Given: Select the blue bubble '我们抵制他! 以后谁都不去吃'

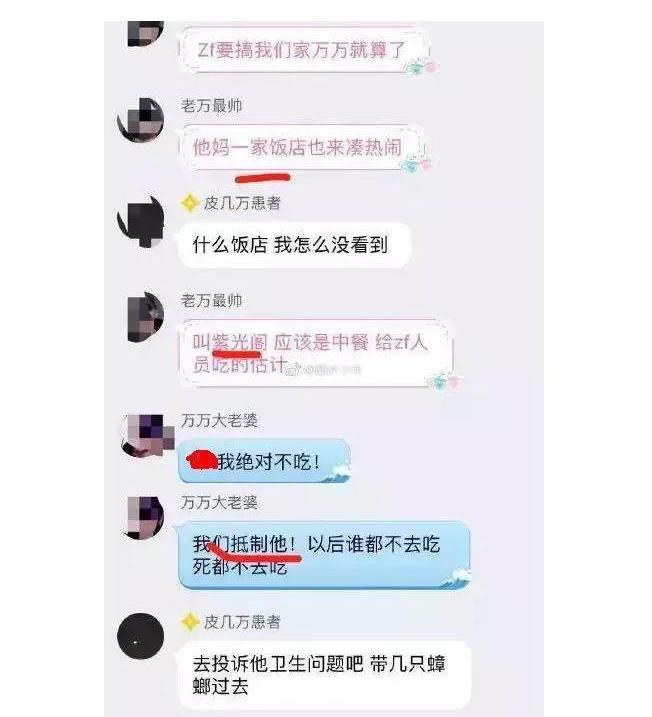Looking at the screenshot, I should tap(324, 555).
